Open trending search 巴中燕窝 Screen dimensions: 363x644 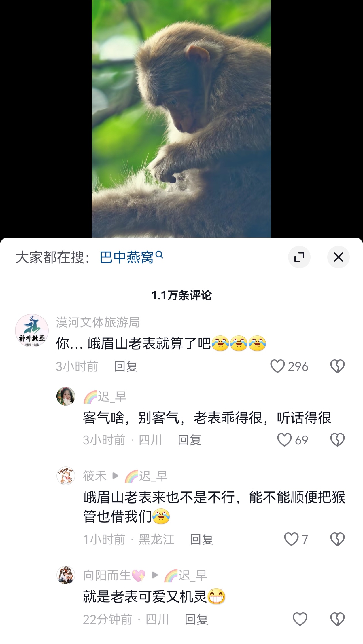(x=131, y=257)
